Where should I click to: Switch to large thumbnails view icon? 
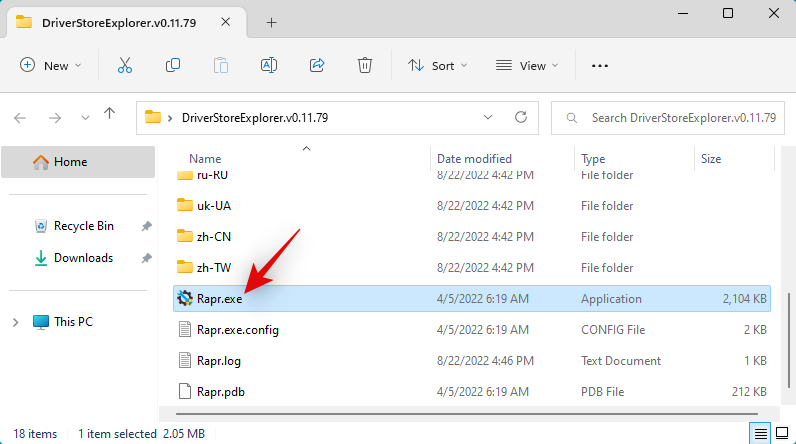pyautogui.click(x=782, y=434)
